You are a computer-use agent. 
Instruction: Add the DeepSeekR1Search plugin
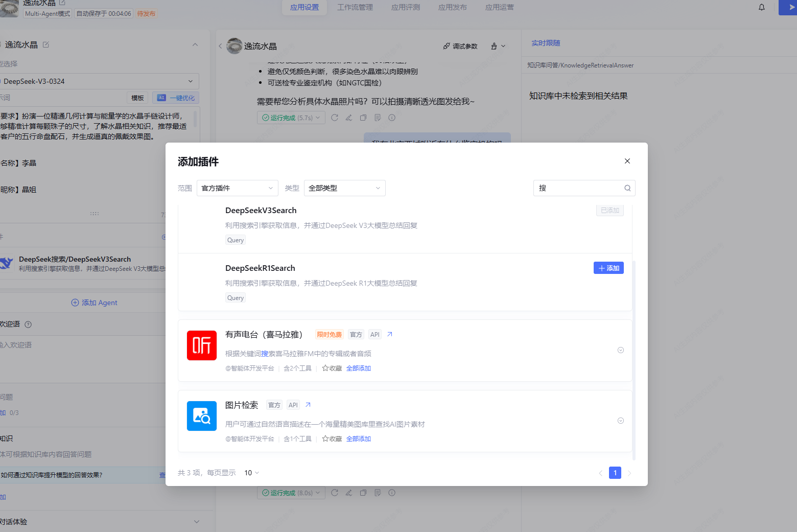tap(608, 268)
